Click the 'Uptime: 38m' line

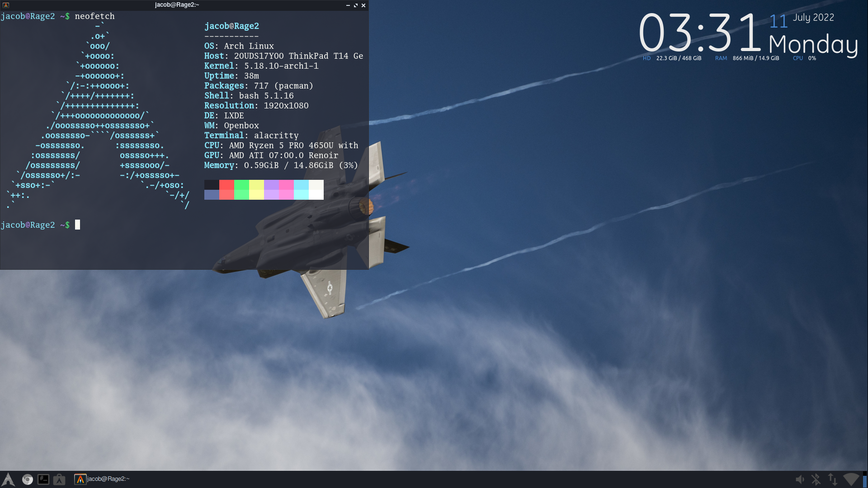(231, 76)
